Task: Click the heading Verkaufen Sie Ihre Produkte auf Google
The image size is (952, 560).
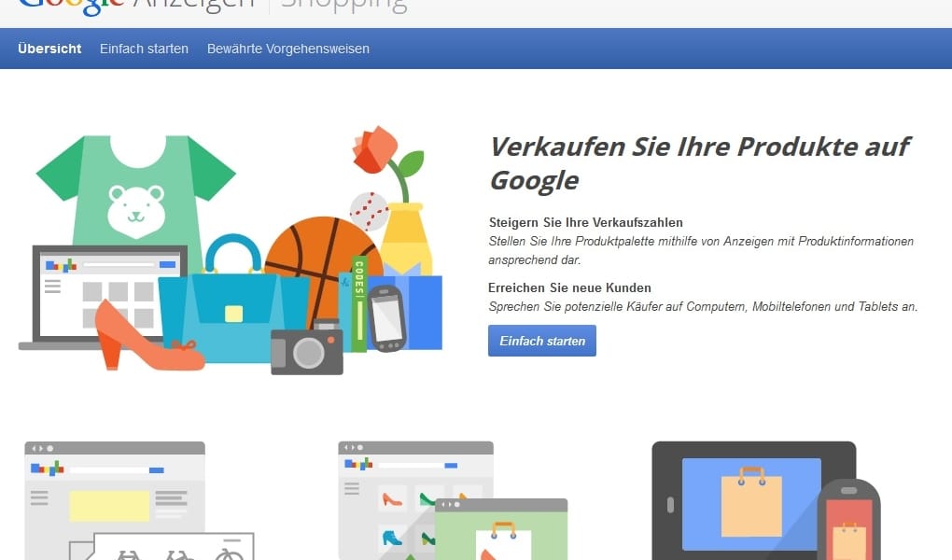Action: [x=699, y=163]
